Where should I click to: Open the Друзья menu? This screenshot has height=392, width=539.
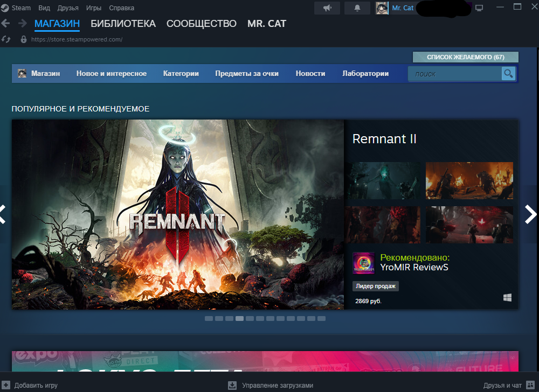coord(68,8)
